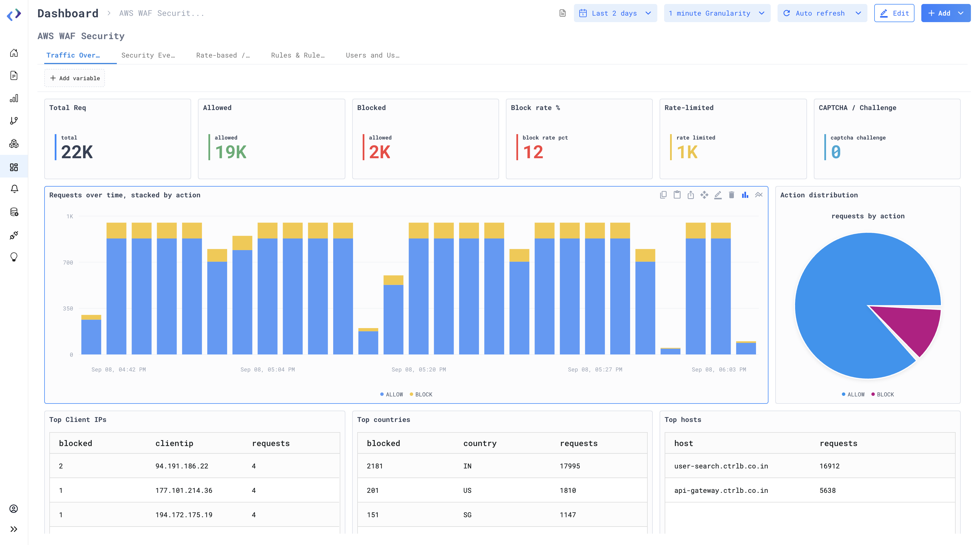This screenshot has width=980, height=545.
Task: Switch to the Security Events tab
Action: click(148, 55)
